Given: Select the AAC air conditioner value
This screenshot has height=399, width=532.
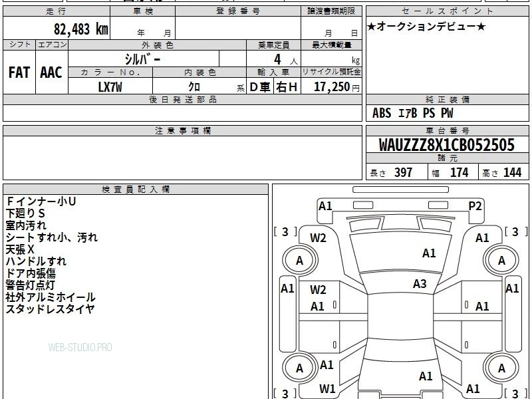Looking at the screenshot, I should click(51, 72).
